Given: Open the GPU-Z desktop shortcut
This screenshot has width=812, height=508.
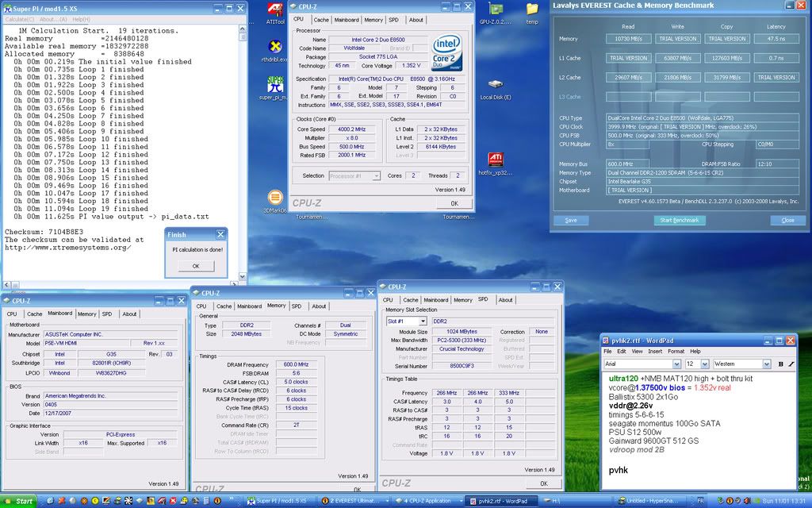Looking at the screenshot, I should pos(496,13).
